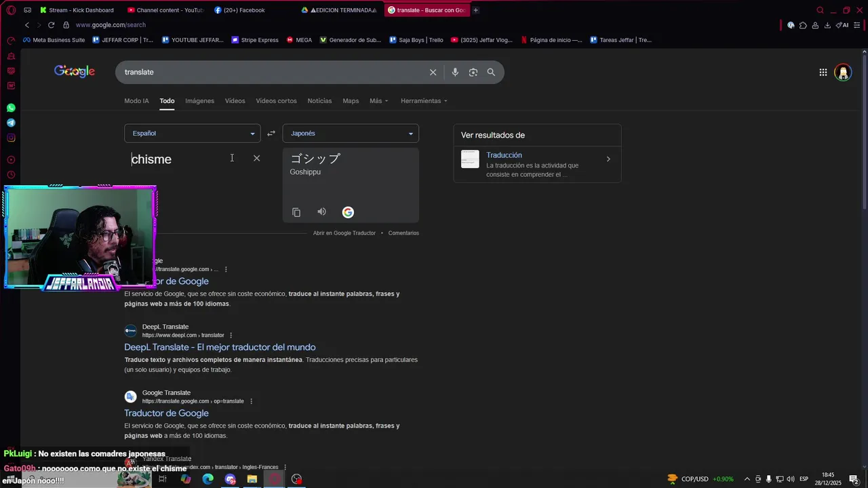Clear the Google search box text
Image resolution: width=868 pixels, height=488 pixels.
pyautogui.click(x=433, y=72)
